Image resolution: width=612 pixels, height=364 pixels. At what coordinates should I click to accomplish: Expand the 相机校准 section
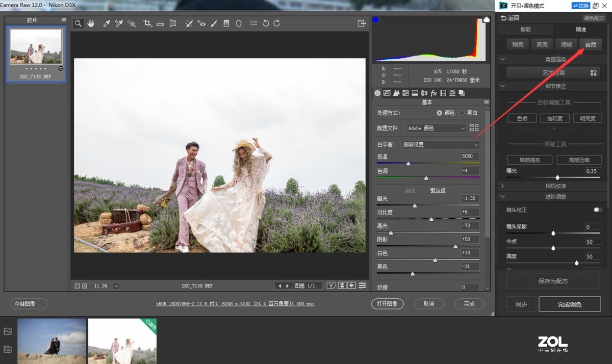click(554, 186)
